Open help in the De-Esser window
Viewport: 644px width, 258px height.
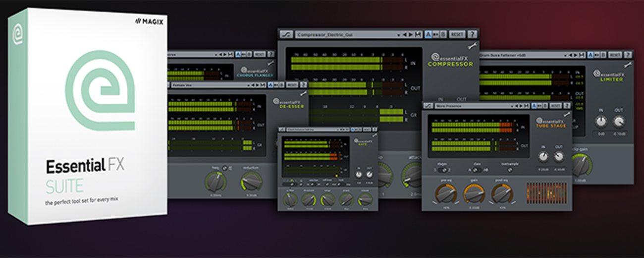(303, 85)
